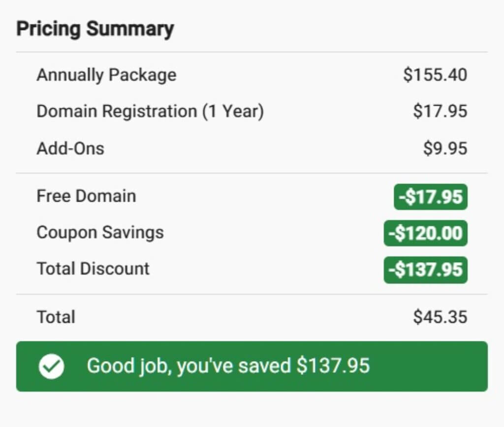Click the $17.95 domain registration price
The width and height of the screenshot is (504, 427).
pos(440,111)
